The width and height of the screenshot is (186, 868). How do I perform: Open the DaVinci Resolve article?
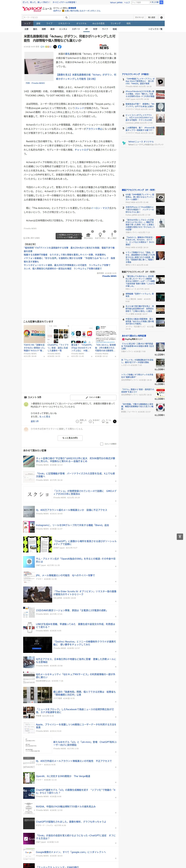84,643
